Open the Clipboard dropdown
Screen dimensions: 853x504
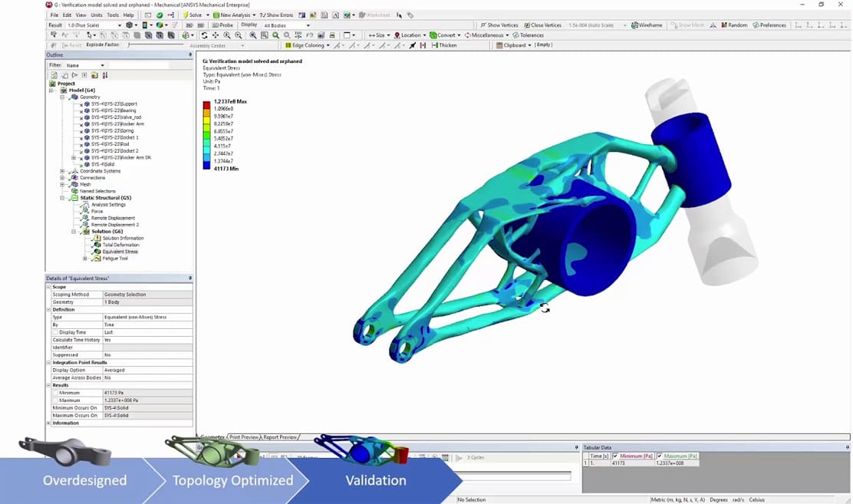(x=513, y=45)
